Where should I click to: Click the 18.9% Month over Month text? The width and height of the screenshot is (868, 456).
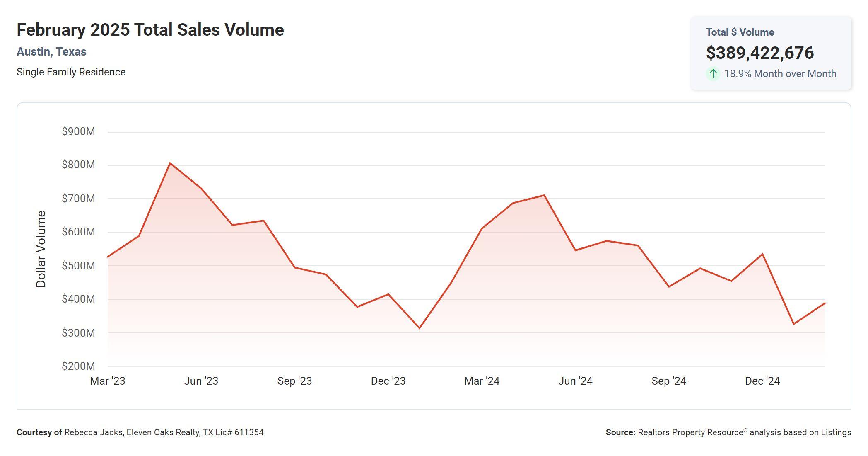[x=780, y=74]
